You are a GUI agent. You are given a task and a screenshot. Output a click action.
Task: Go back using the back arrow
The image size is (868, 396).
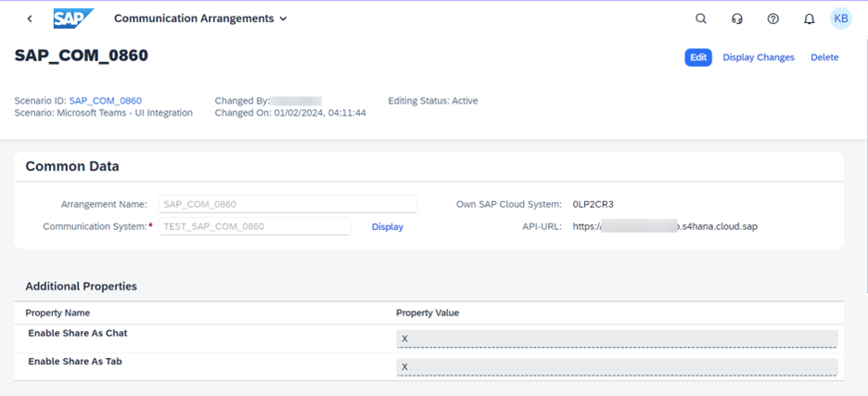[x=30, y=19]
